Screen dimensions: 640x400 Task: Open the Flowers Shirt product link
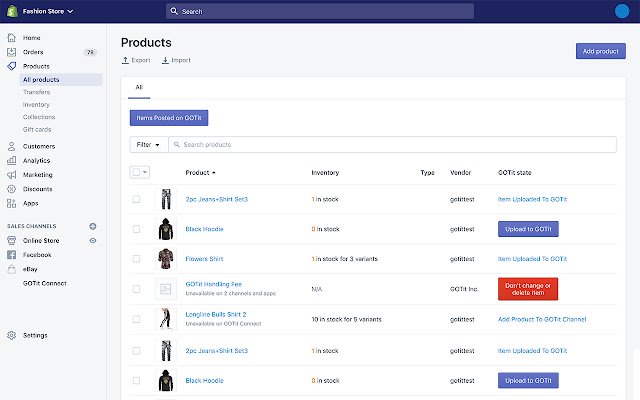point(204,259)
